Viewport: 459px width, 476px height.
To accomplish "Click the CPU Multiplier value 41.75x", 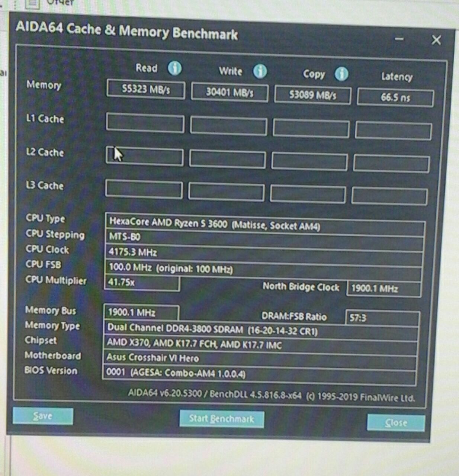I will (142, 282).
